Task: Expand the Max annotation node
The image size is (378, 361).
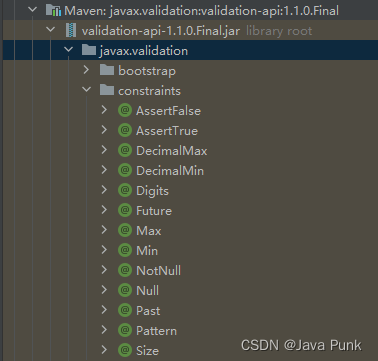Action: [105, 230]
